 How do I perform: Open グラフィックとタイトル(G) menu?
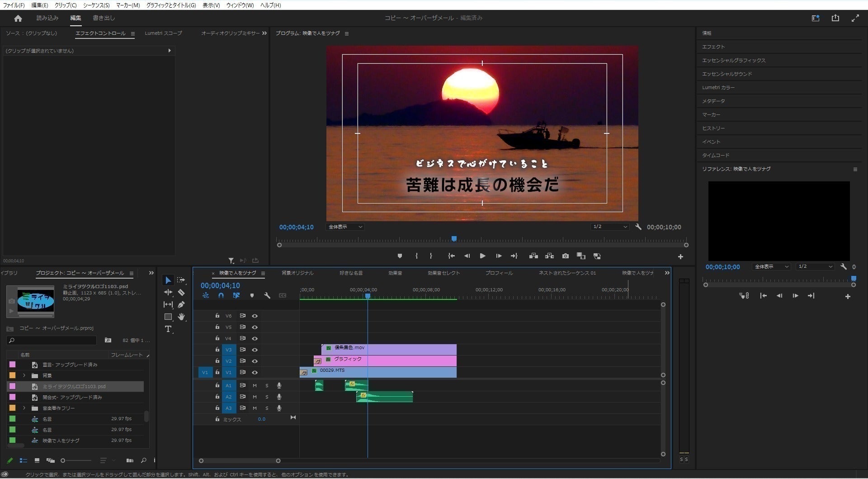171,5
